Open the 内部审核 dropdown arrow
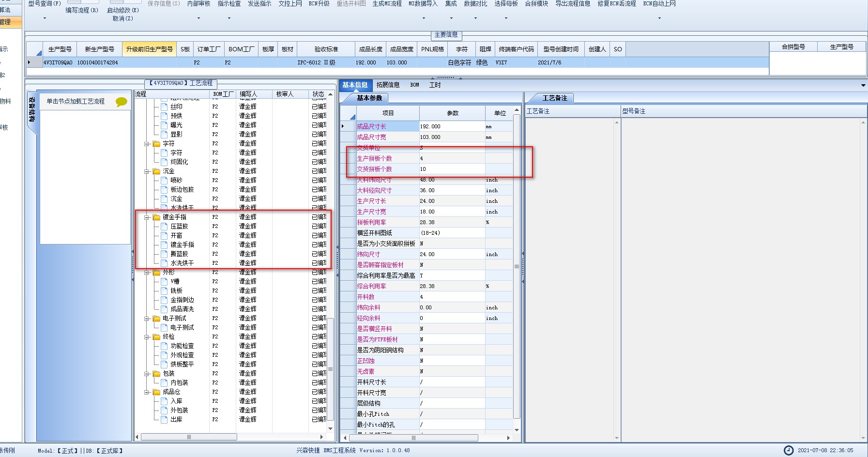This screenshot has width=868, height=457. 198,18
